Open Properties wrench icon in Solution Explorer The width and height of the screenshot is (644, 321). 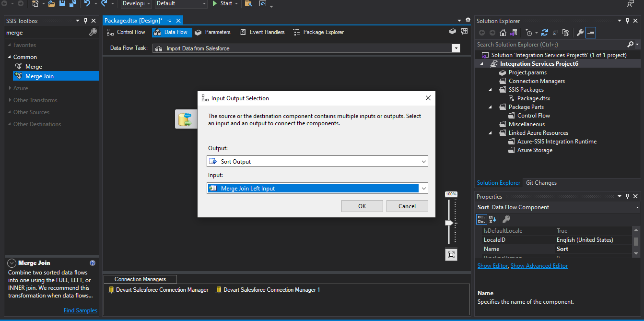580,33
